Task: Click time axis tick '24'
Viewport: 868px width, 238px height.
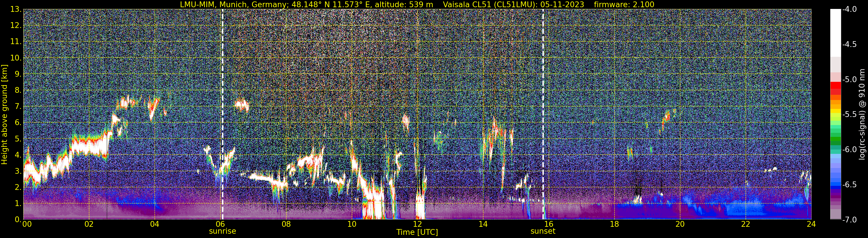Action: point(811,224)
